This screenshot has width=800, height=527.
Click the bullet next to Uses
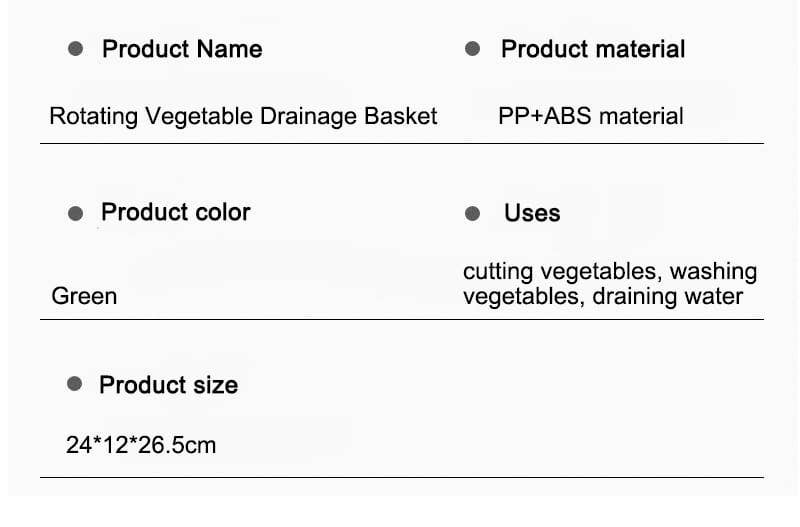[x=473, y=214]
